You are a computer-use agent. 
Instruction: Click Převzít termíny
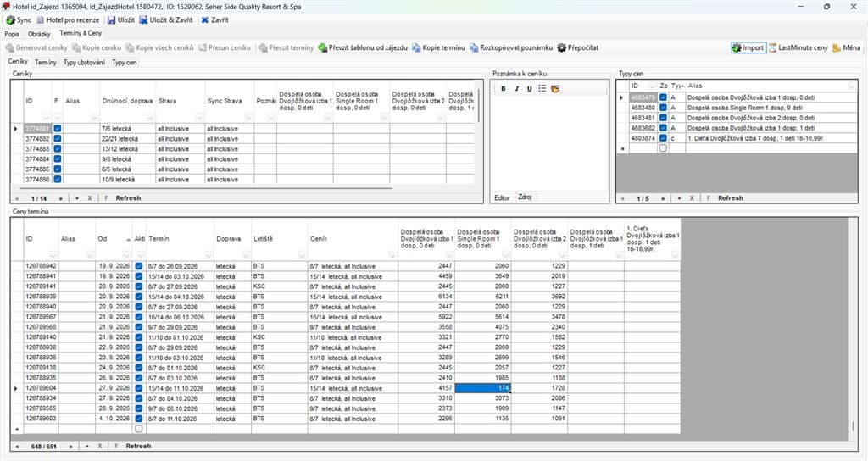[x=287, y=47]
